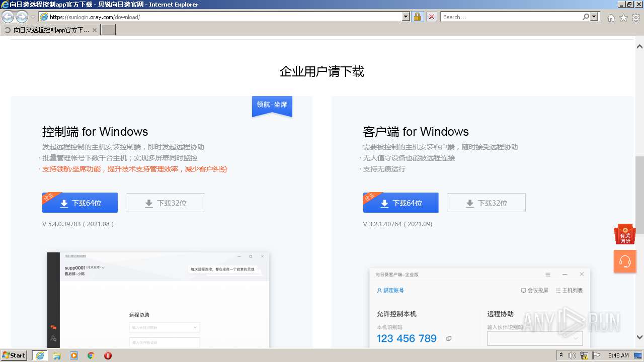Screen dimensions: 644x362
Task: Expand the address bar autocomplete dropdown
Action: [406, 17]
